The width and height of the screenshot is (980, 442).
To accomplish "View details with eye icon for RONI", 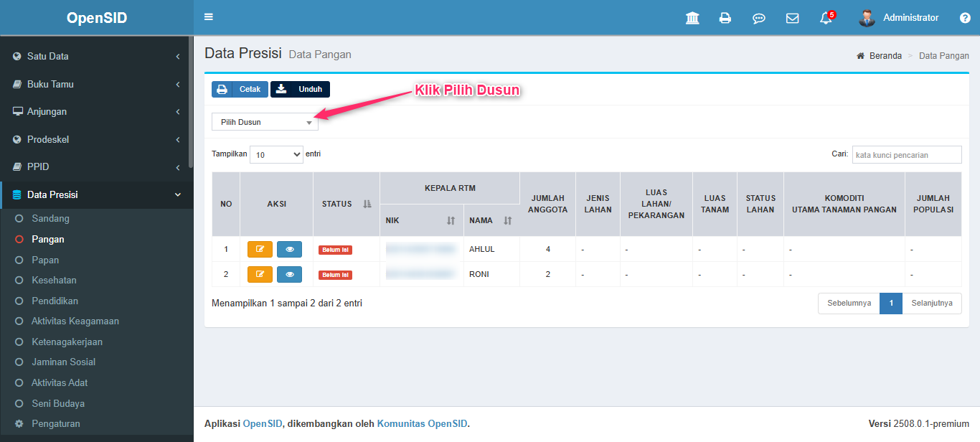I will [289, 274].
